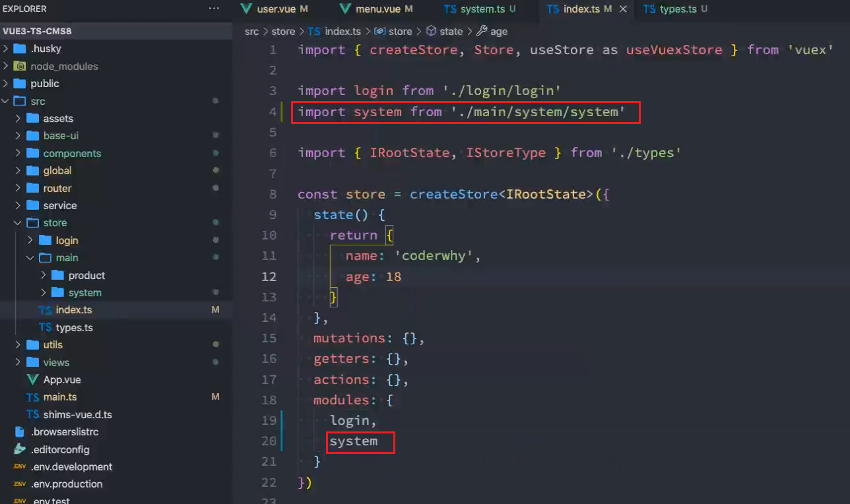Click the EXPLORER panel title

click(x=25, y=9)
